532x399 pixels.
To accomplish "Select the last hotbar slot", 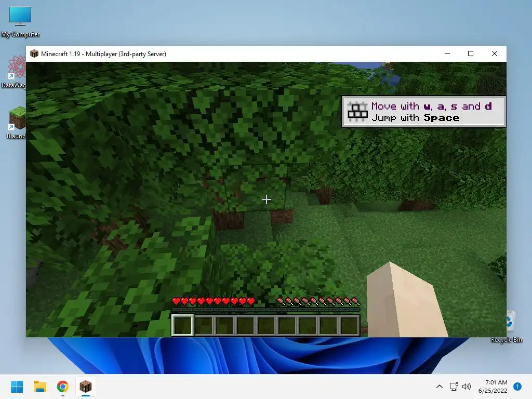I will (349, 325).
